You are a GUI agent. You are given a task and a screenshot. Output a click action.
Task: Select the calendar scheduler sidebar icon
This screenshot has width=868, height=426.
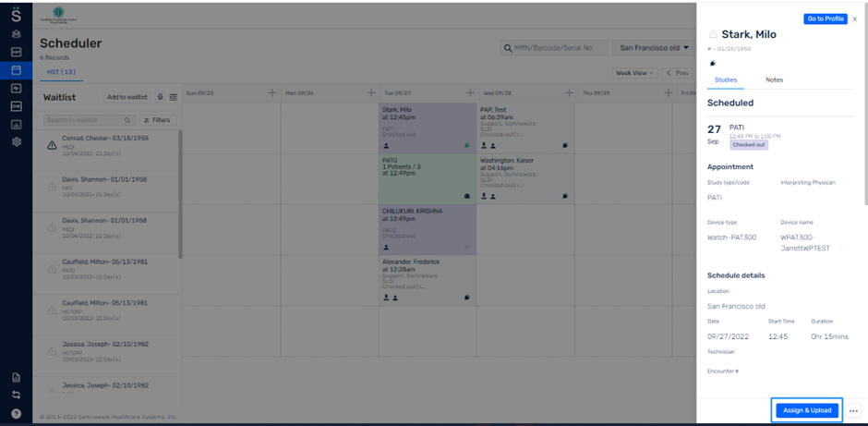[x=16, y=70]
